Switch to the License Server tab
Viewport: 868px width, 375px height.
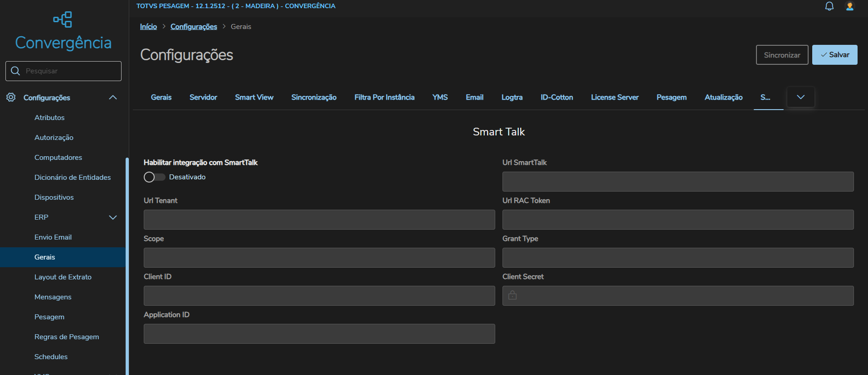[x=614, y=97]
